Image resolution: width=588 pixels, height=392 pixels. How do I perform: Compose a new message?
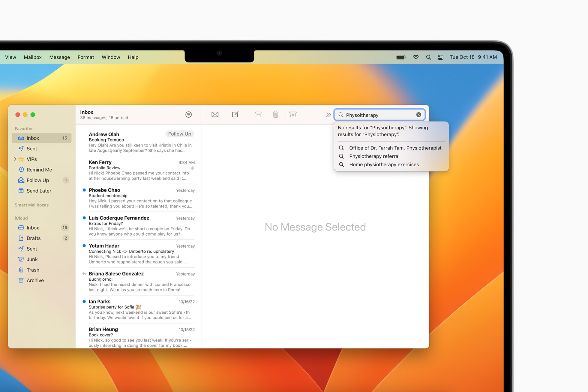click(x=235, y=114)
